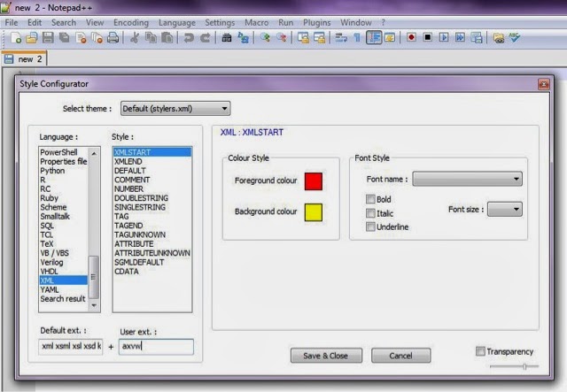Viewport: 567px width, 392px height.
Task: Click the Zoom In toolbar icon
Action: [x=265, y=37]
